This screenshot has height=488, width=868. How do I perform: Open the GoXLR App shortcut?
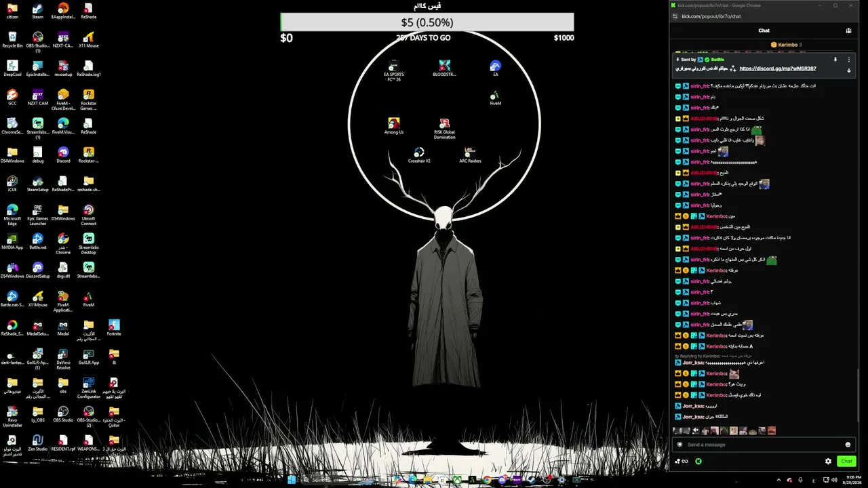click(x=88, y=357)
